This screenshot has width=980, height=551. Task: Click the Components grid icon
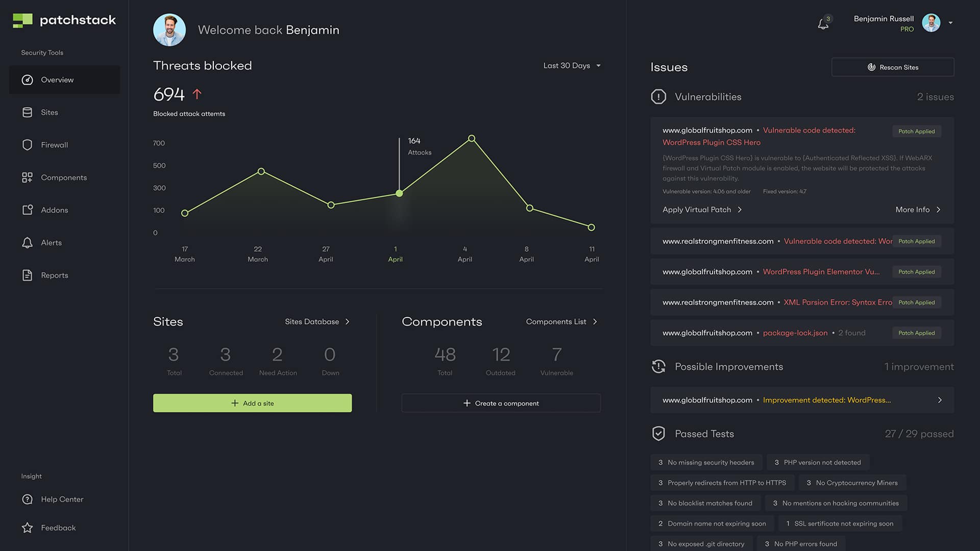point(28,178)
